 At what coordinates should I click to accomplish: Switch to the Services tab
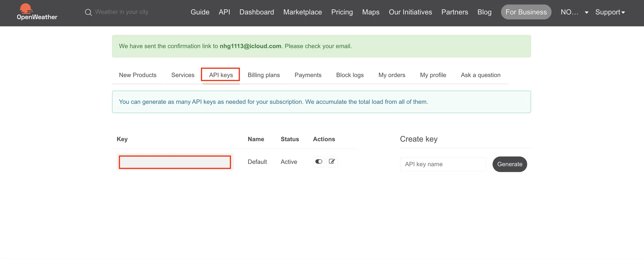coord(183,75)
